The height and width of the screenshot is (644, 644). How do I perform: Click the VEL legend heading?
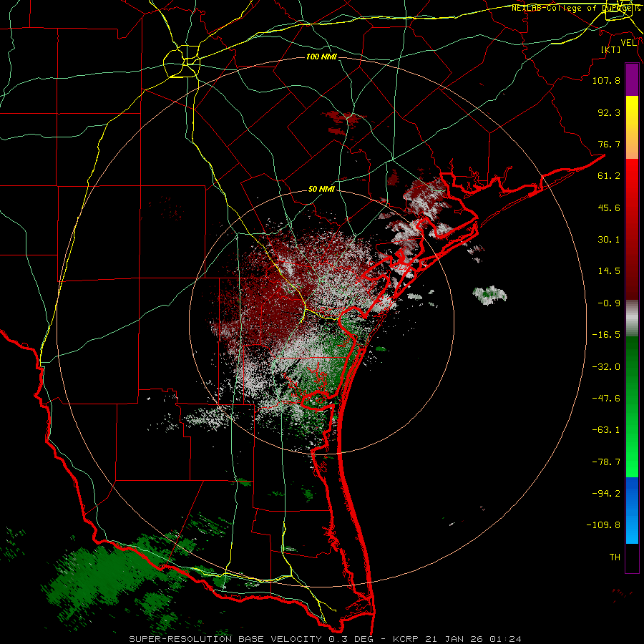pos(628,42)
